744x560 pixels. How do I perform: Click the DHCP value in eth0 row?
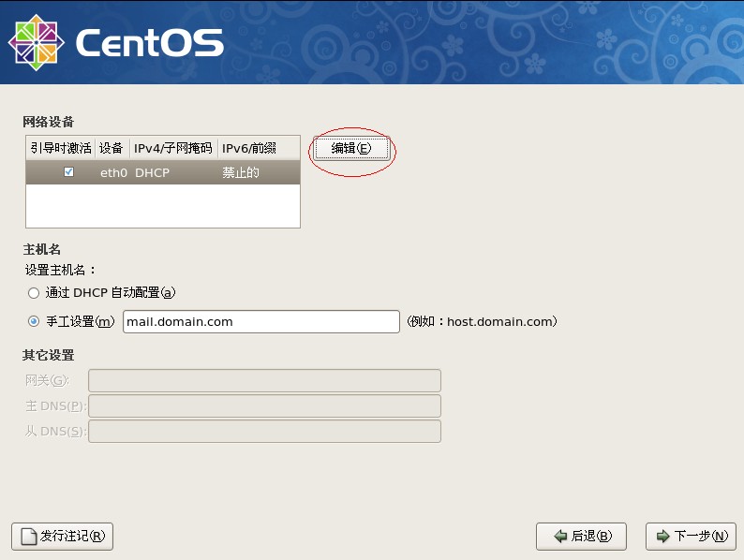152,173
